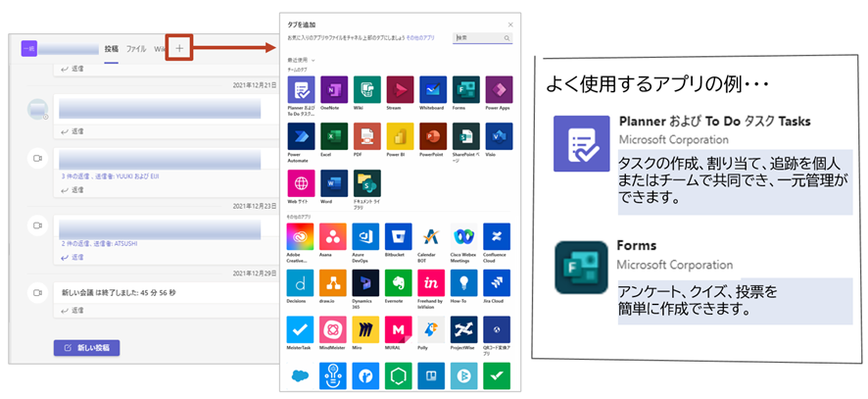Image resolution: width=868 pixels, height=399 pixels.
Task: Add Forms from the tab app grid
Action: [x=466, y=90]
